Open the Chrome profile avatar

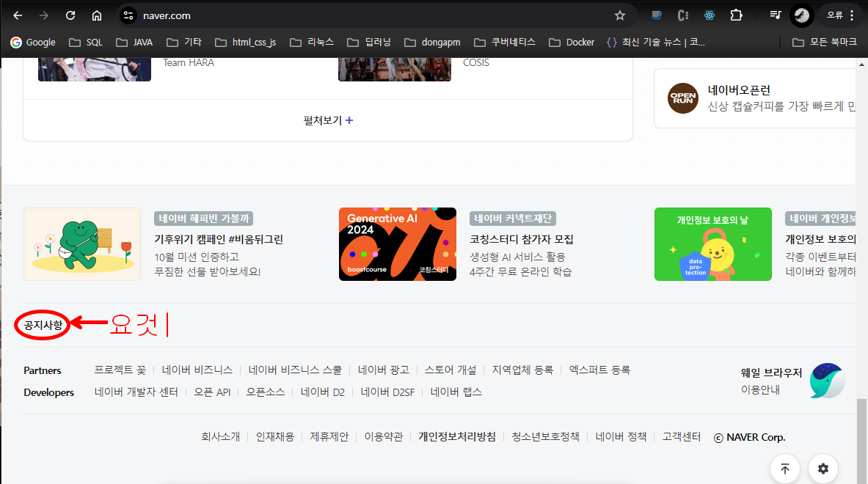[801, 15]
